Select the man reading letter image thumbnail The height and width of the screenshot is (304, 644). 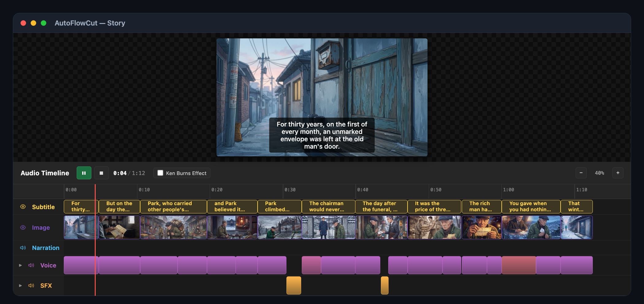click(119, 227)
